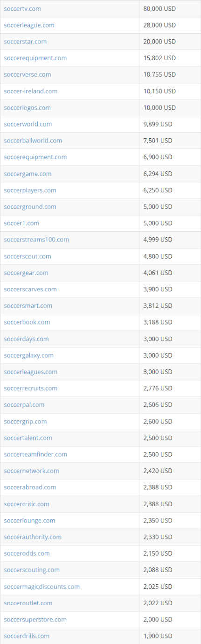The image size is (201, 644).
Task: Open the soccer1.com link
Action: click(21, 223)
